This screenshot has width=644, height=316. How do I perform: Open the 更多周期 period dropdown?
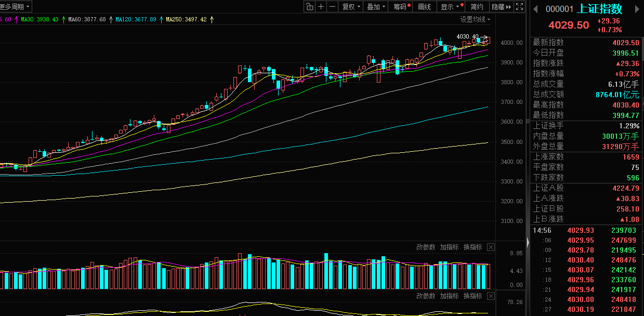click(x=16, y=7)
